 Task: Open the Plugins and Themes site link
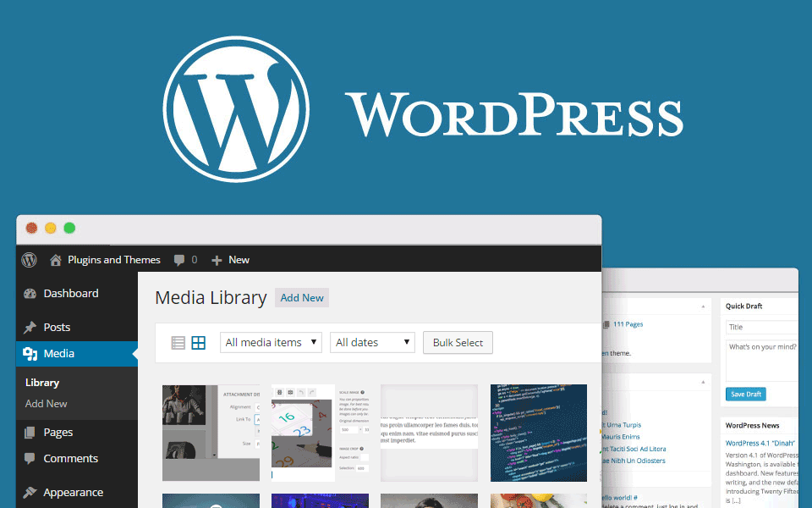tap(114, 260)
